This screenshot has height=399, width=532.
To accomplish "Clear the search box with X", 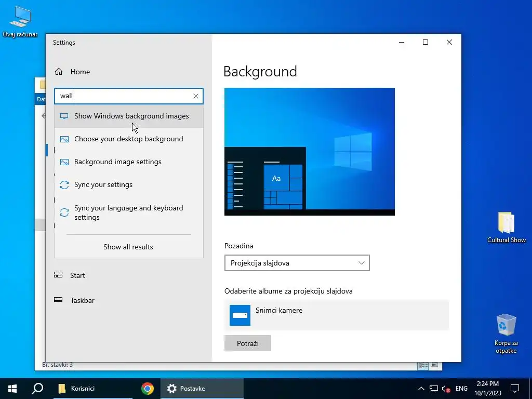I will (196, 96).
